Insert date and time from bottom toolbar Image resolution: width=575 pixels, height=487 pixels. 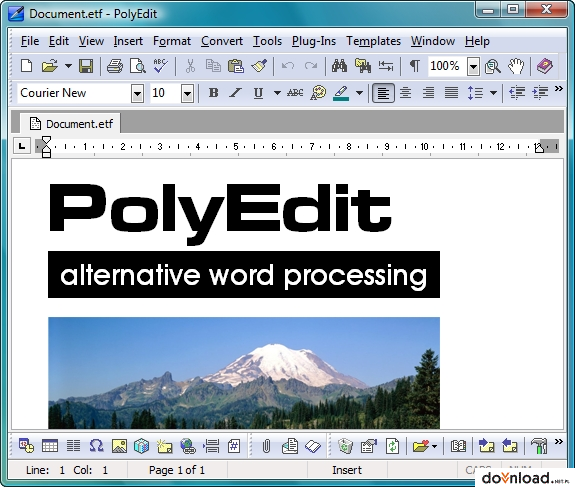pos(26,446)
